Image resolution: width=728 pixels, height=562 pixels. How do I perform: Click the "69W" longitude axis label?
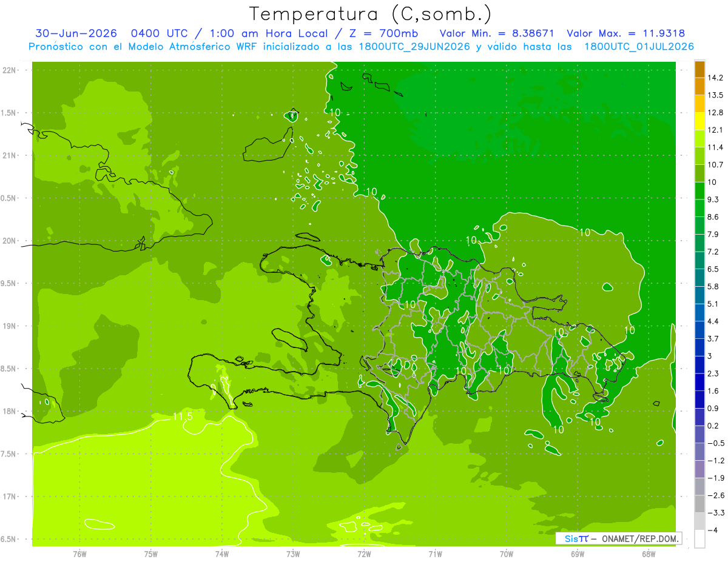tap(578, 554)
